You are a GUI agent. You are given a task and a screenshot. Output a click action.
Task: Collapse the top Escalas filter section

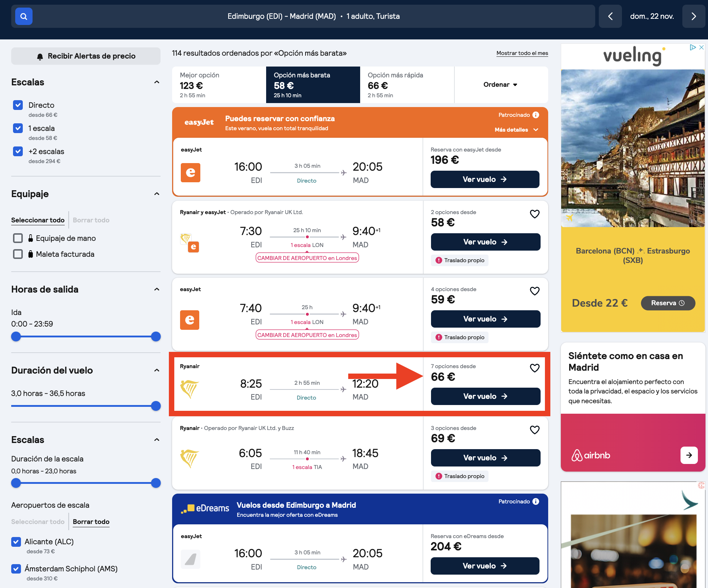pyautogui.click(x=157, y=82)
